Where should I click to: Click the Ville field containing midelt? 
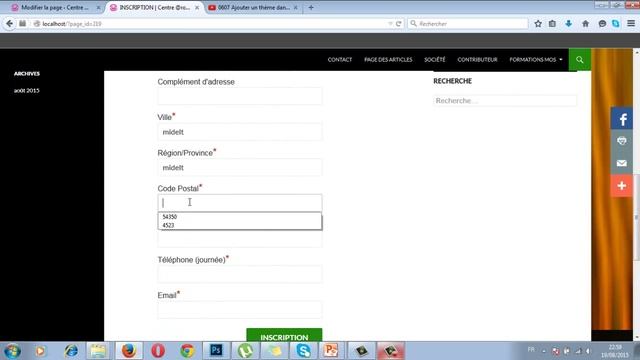click(240, 132)
